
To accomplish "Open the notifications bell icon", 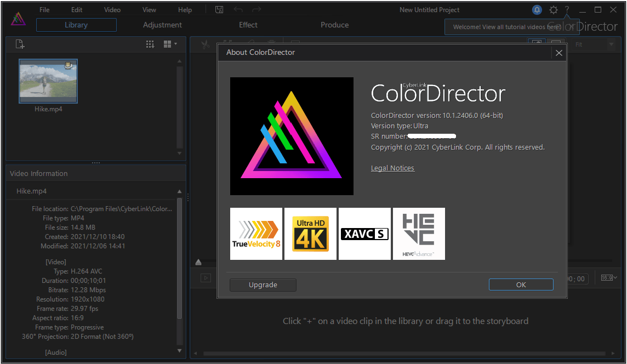I will tap(537, 10).
